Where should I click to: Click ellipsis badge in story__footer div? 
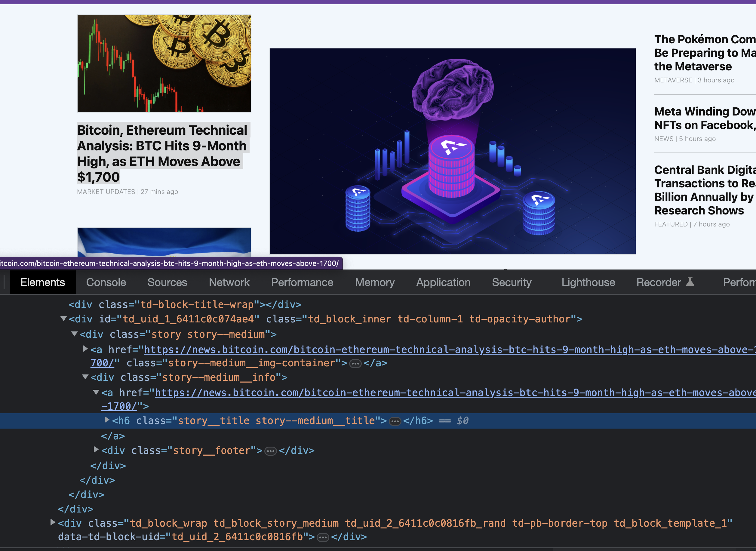[x=270, y=451]
